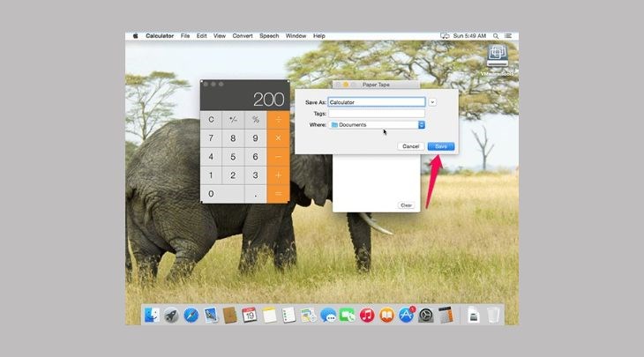Open the Where Documents location dropdown
The width and height of the screenshot is (644, 357).
point(377,125)
